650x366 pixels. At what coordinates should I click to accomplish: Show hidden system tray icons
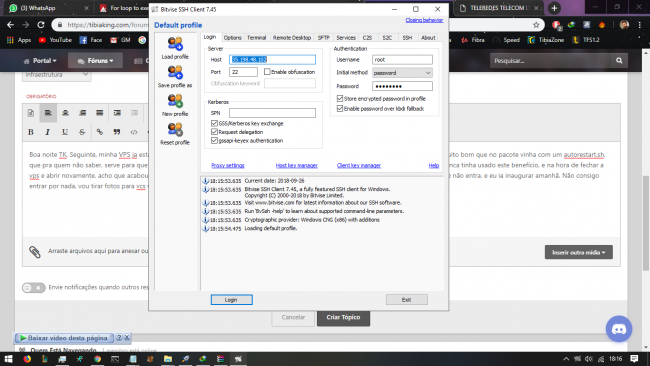click(566, 359)
